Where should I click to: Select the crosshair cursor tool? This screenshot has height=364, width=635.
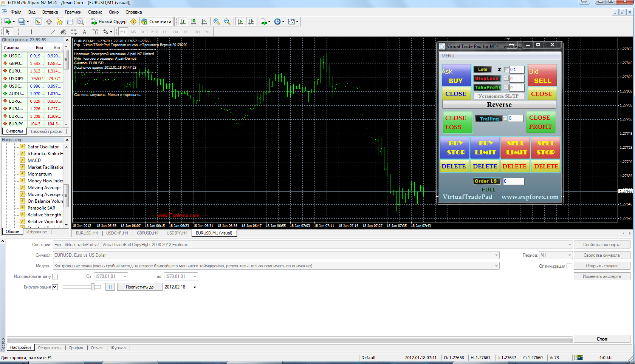tap(19, 32)
